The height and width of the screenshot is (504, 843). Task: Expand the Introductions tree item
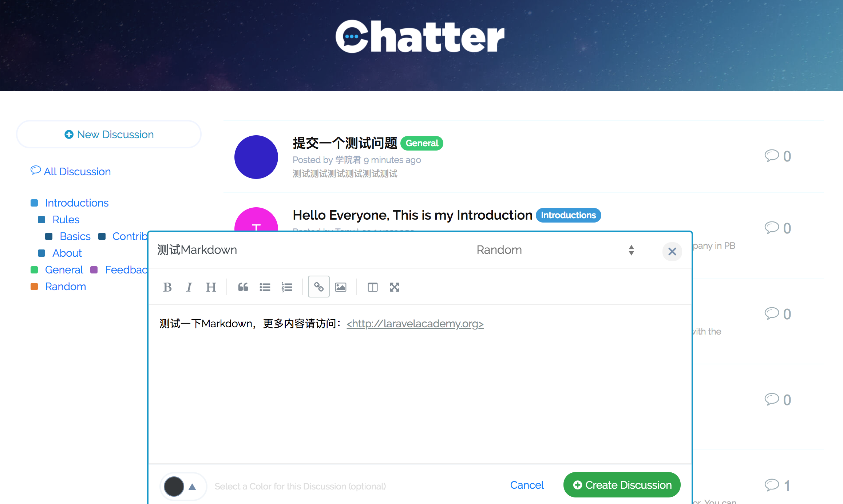(x=77, y=203)
